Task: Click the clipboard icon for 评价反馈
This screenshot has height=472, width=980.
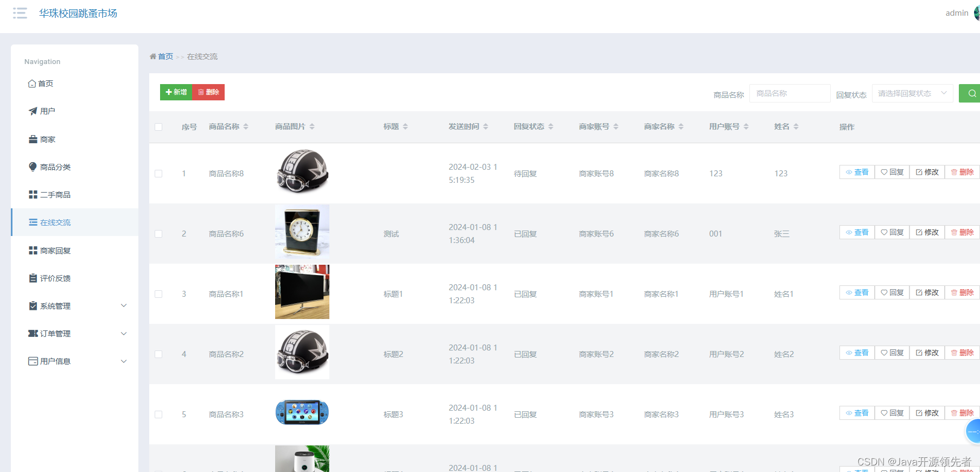Action: coord(33,278)
